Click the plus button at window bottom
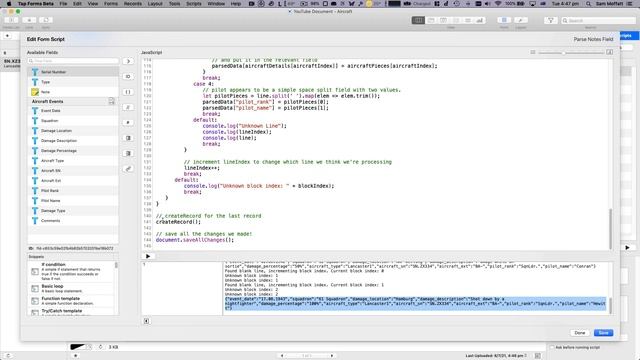 [x=75, y=356]
